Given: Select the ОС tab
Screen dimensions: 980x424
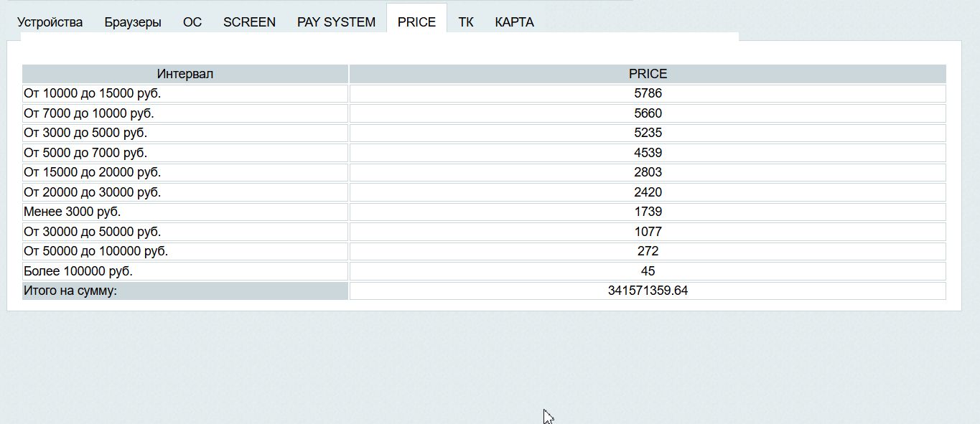Looking at the screenshot, I should coord(192,22).
